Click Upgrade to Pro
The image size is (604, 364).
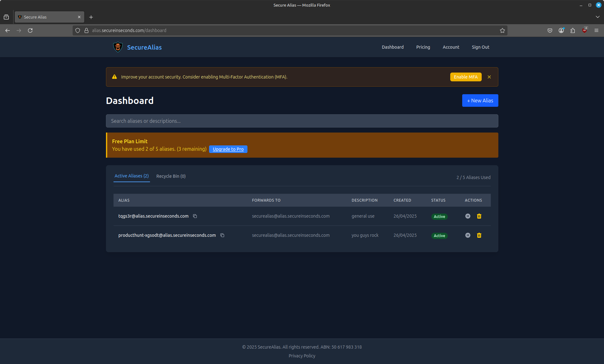click(x=228, y=149)
